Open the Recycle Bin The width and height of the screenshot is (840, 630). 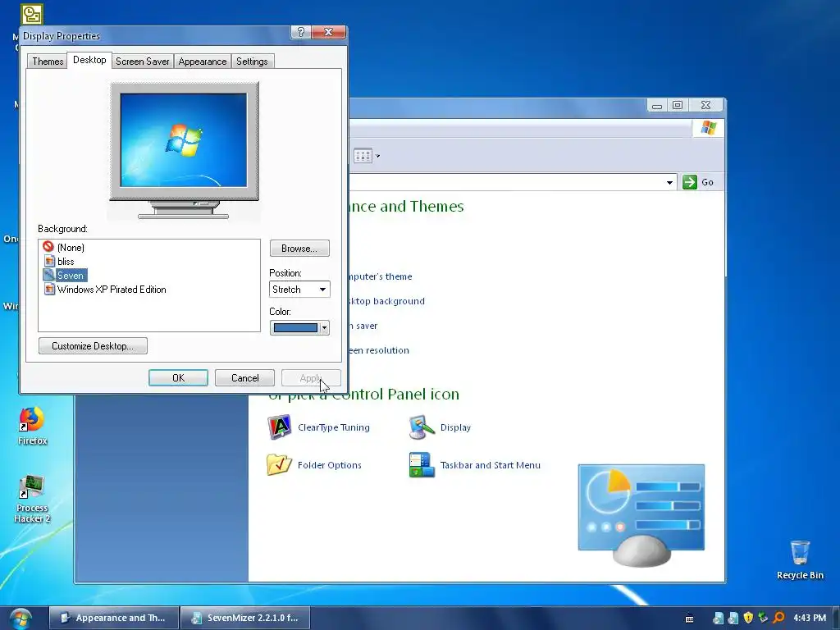[800, 559]
